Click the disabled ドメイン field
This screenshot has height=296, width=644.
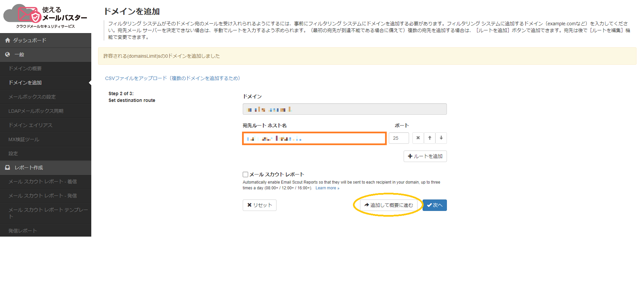click(344, 109)
